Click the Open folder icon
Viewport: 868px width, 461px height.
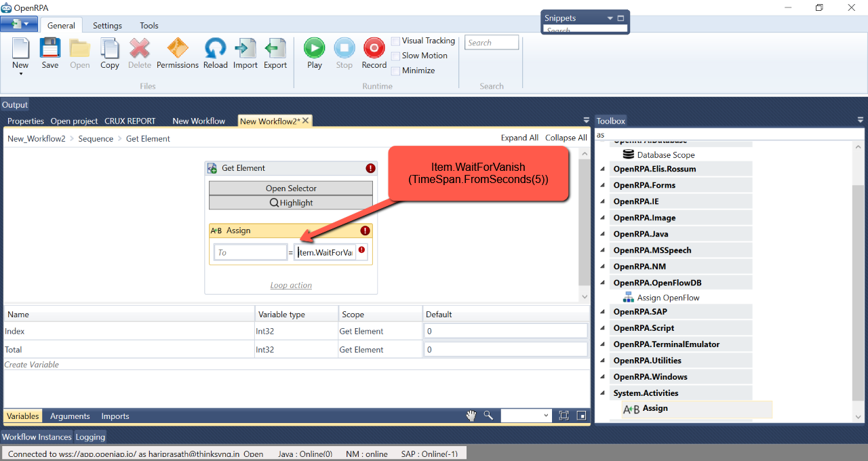tap(80, 48)
